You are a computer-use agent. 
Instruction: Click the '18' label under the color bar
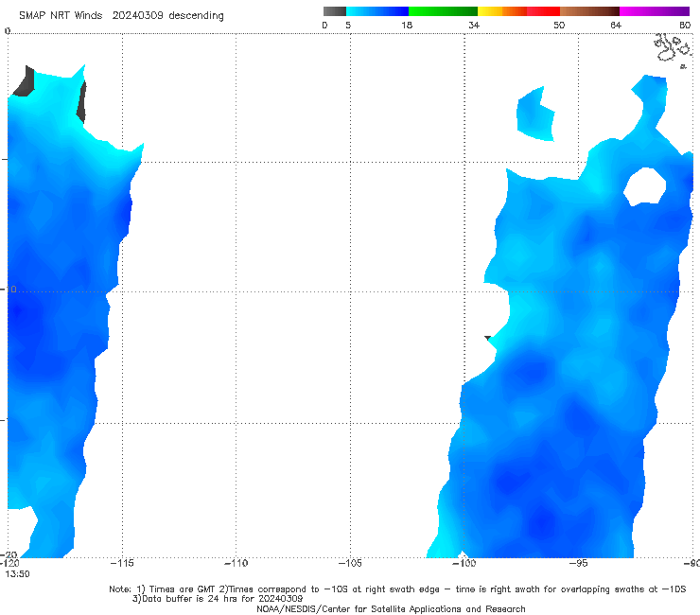point(407,26)
